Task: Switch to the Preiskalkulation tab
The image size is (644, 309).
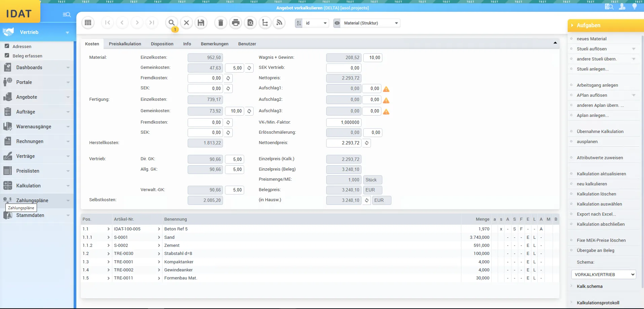Action: pyautogui.click(x=125, y=44)
